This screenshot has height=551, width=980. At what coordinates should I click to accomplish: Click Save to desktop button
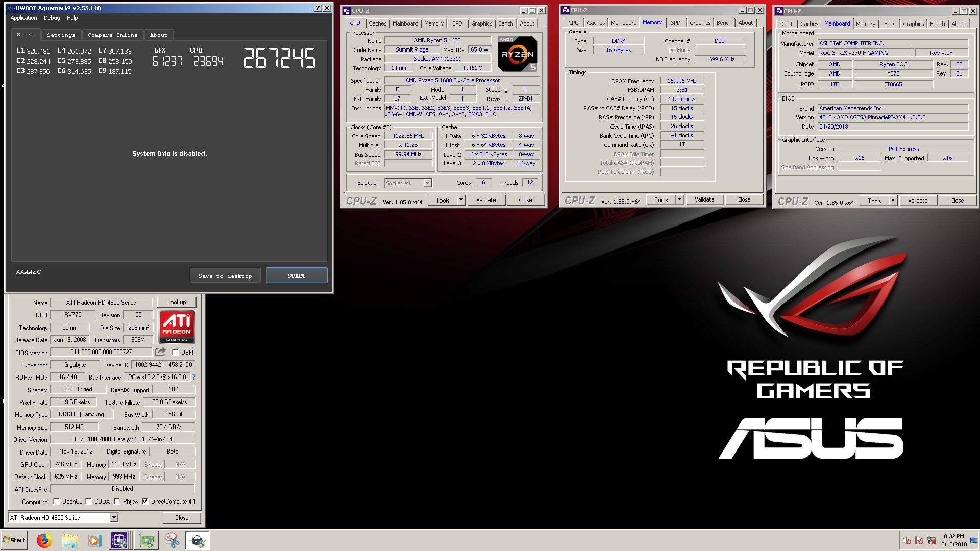(225, 275)
